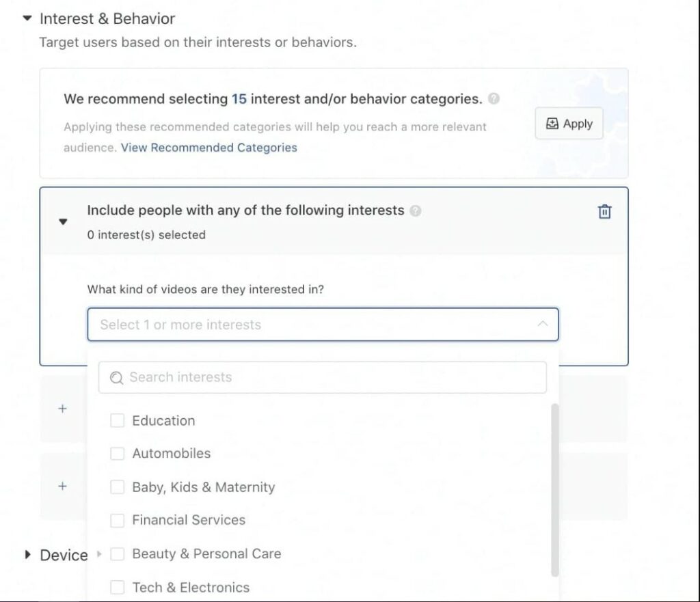This screenshot has height=602, width=700.
Task: Click the magnifier icon in Search interests
Action: pyautogui.click(x=116, y=378)
